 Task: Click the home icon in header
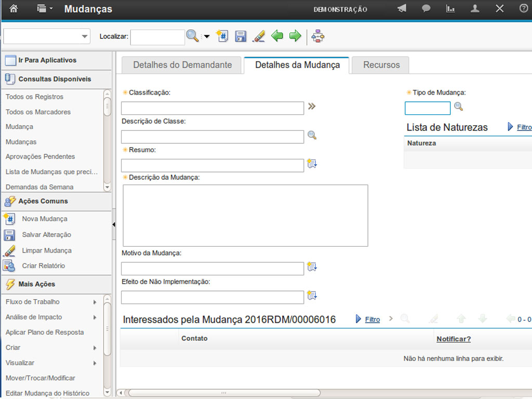point(14,9)
